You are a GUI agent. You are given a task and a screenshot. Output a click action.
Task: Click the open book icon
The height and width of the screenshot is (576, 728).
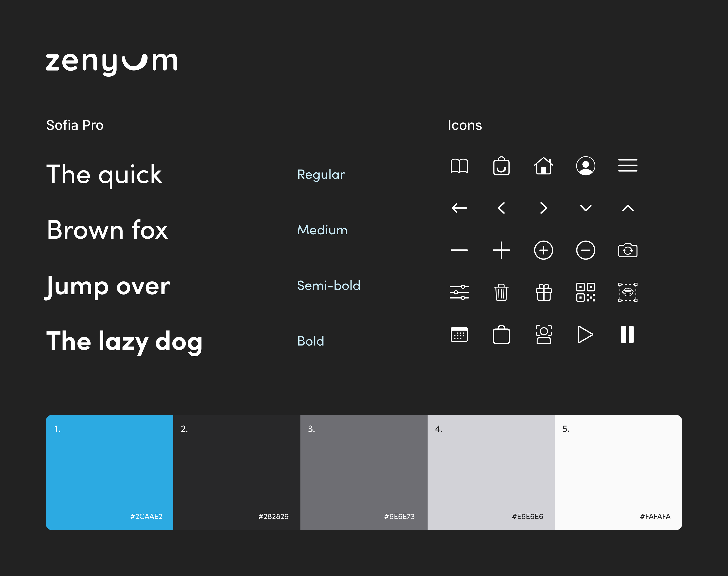point(459,166)
